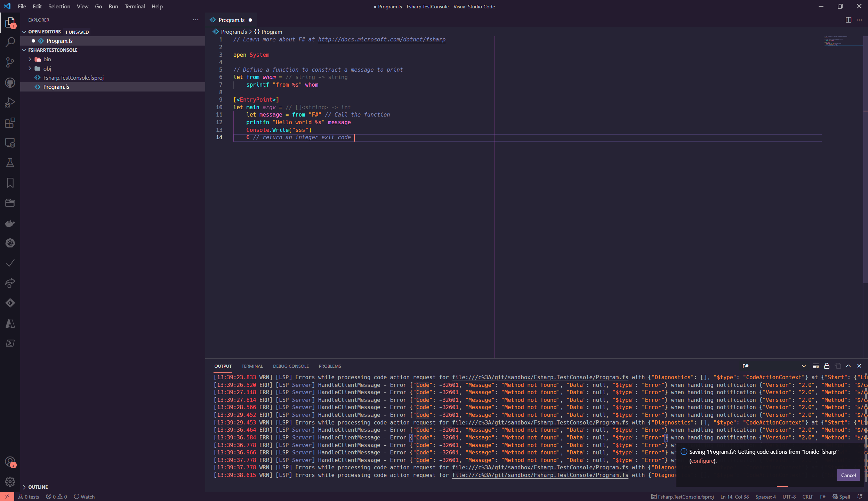Screen dimensions: 868x501
Task: Open the Extensions view
Action: pyautogui.click(x=10, y=123)
